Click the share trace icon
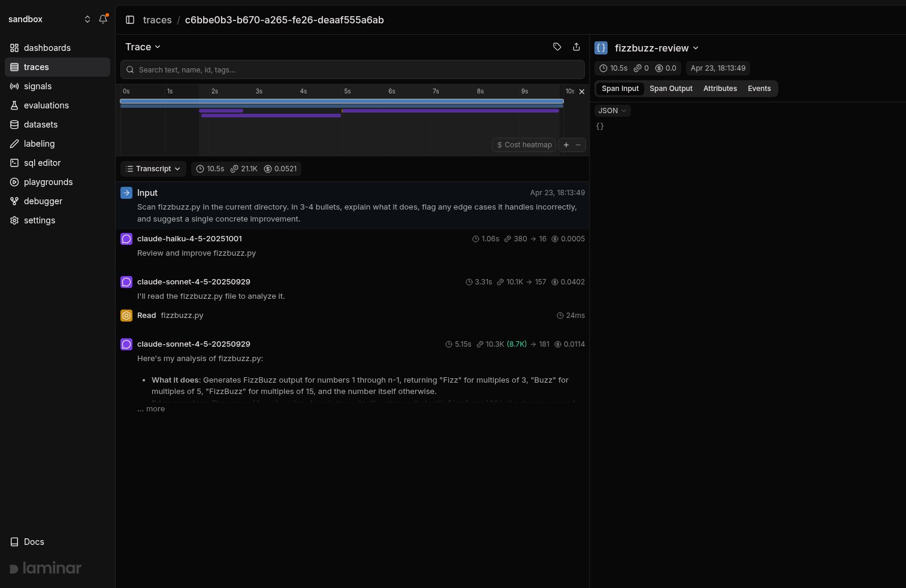This screenshot has height=588, width=906. click(x=576, y=47)
